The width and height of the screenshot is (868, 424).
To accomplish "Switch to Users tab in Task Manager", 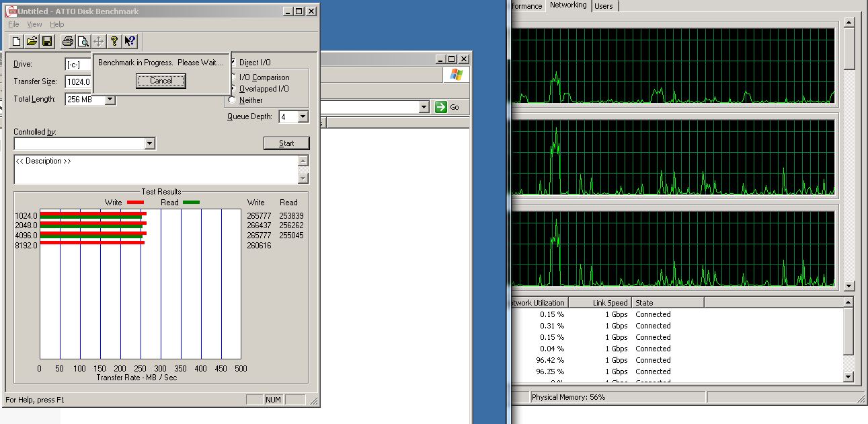I will (x=604, y=6).
